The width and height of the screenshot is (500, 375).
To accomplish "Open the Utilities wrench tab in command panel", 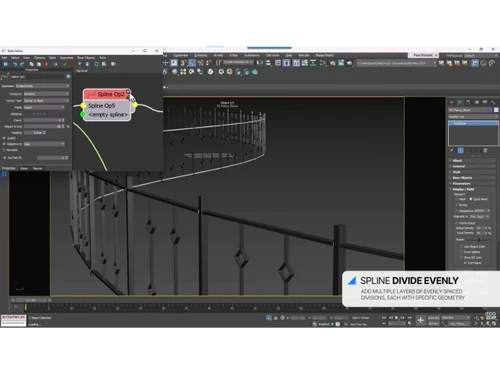I will point(493,102).
